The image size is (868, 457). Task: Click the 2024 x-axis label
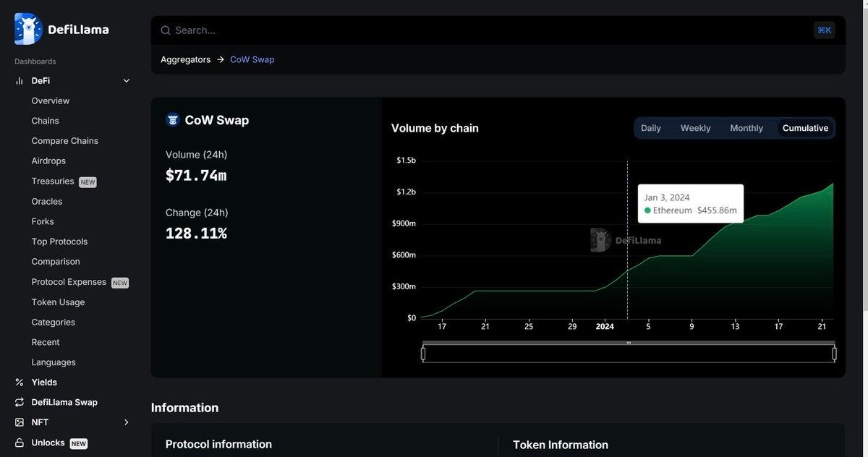coord(605,327)
